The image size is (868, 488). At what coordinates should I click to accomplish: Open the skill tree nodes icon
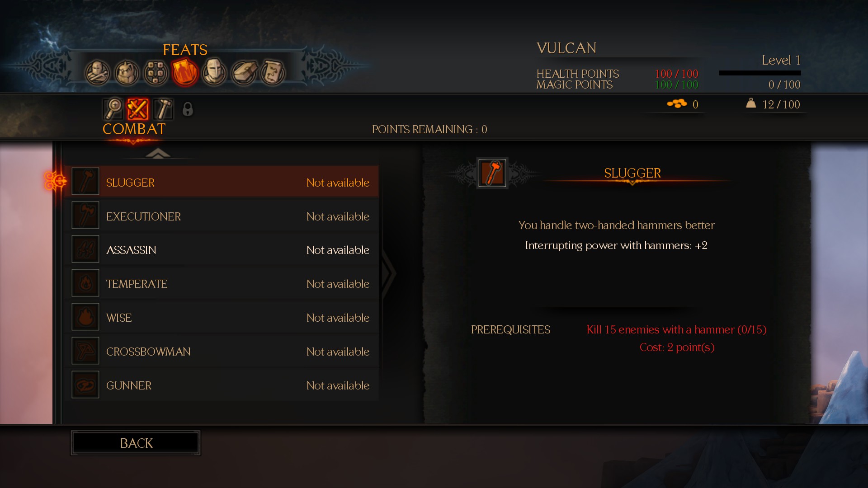tap(156, 73)
